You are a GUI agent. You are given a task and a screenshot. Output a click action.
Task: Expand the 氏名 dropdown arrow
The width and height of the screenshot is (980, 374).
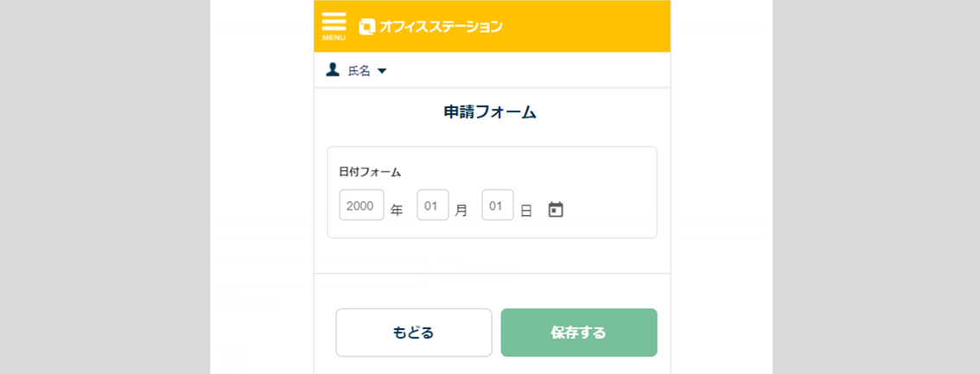382,71
